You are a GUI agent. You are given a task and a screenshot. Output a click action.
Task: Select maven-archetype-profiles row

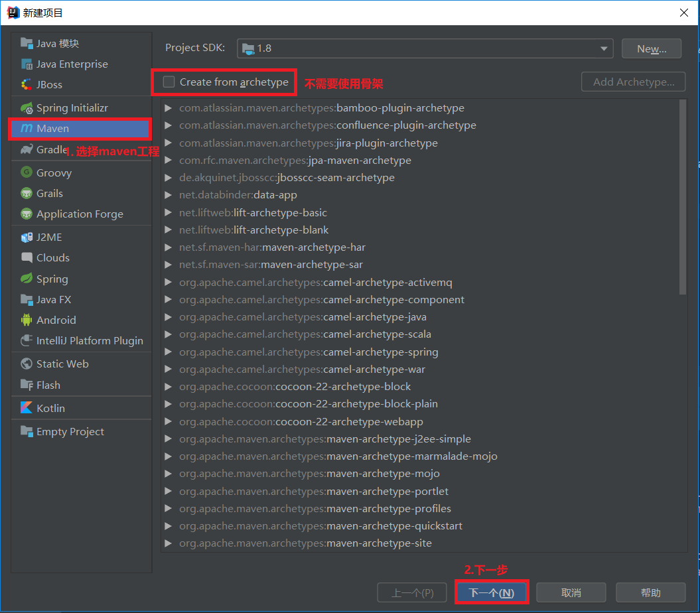[x=419, y=509]
